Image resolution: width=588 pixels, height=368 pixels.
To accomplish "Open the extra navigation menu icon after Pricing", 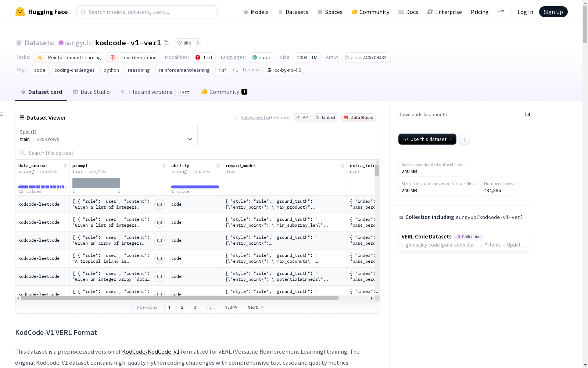I will (x=501, y=12).
